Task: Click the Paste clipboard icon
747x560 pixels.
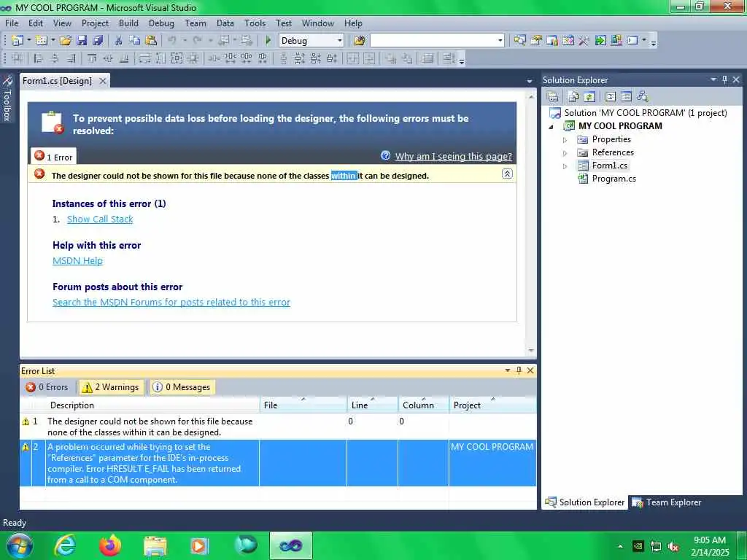Action: tap(151, 41)
